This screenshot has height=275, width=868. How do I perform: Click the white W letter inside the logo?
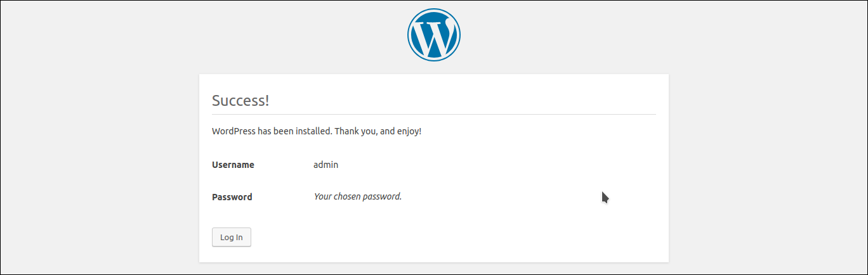[x=434, y=36]
